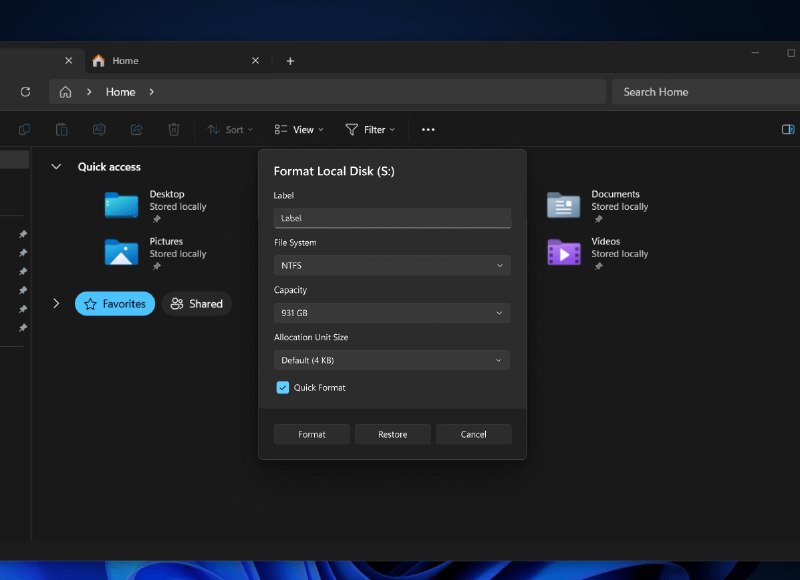Toggle the details pane icon
Screen dimensions: 800x580
(x=788, y=130)
